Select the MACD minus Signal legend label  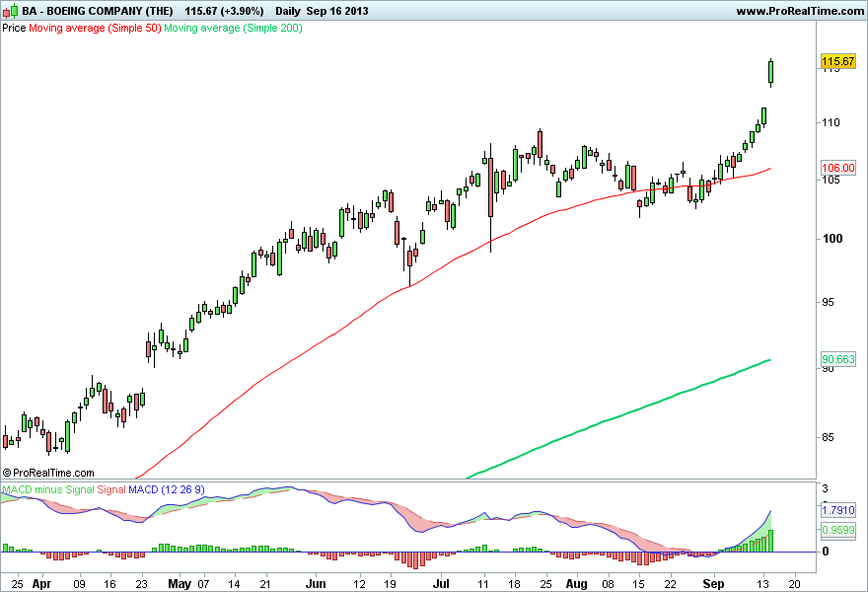[48, 489]
